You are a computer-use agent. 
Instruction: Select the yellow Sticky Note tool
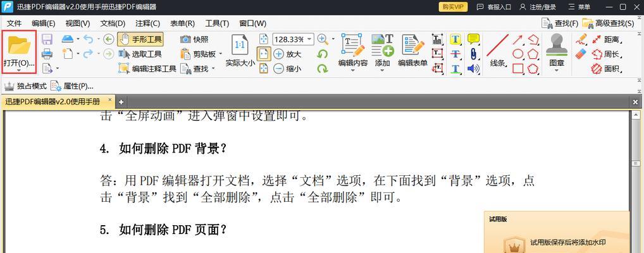[474, 39]
